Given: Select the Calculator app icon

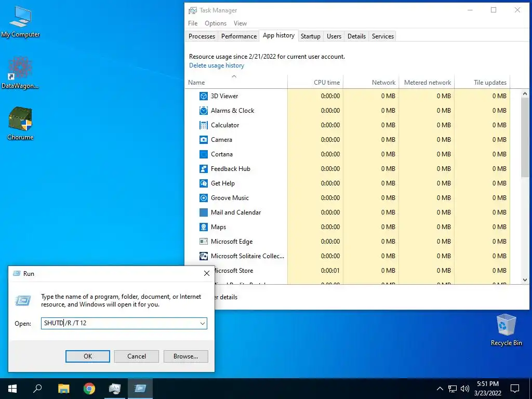Looking at the screenshot, I should pos(203,125).
